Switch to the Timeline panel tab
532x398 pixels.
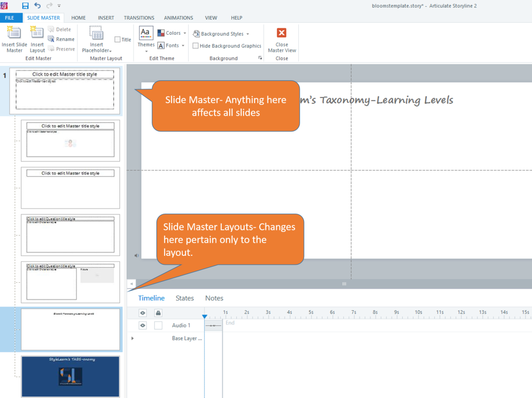pyautogui.click(x=151, y=298)
